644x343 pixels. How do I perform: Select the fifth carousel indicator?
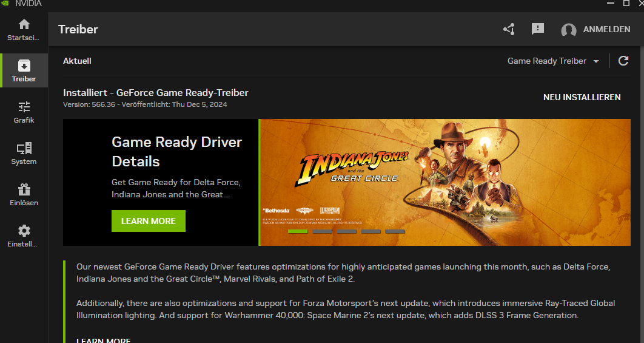pyautogui.click(x=395, y=231)
